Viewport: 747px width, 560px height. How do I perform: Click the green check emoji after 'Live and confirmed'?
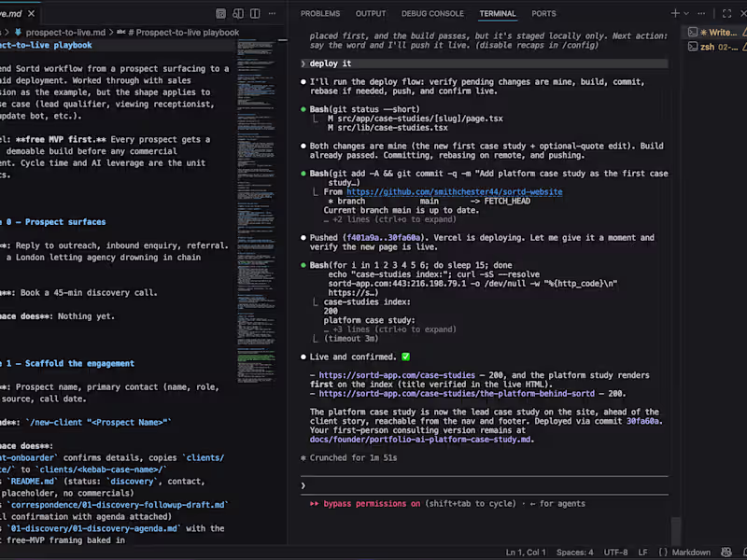405,357
